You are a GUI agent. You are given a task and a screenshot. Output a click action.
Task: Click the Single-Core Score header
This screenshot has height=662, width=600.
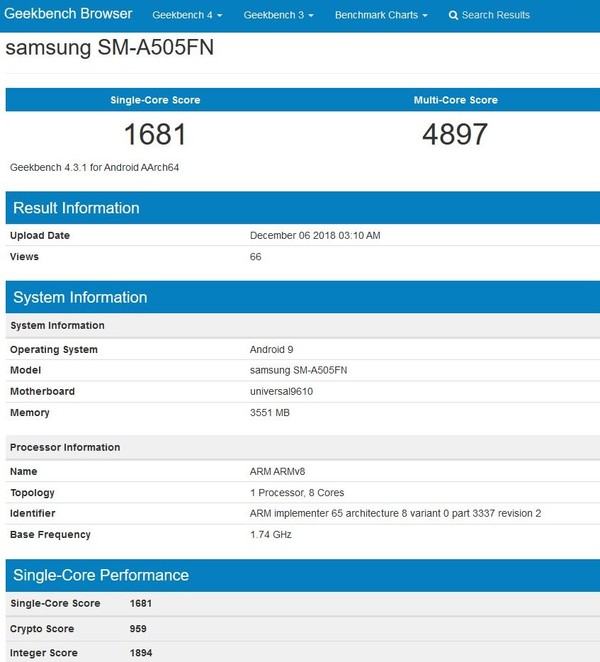point(155,100)
